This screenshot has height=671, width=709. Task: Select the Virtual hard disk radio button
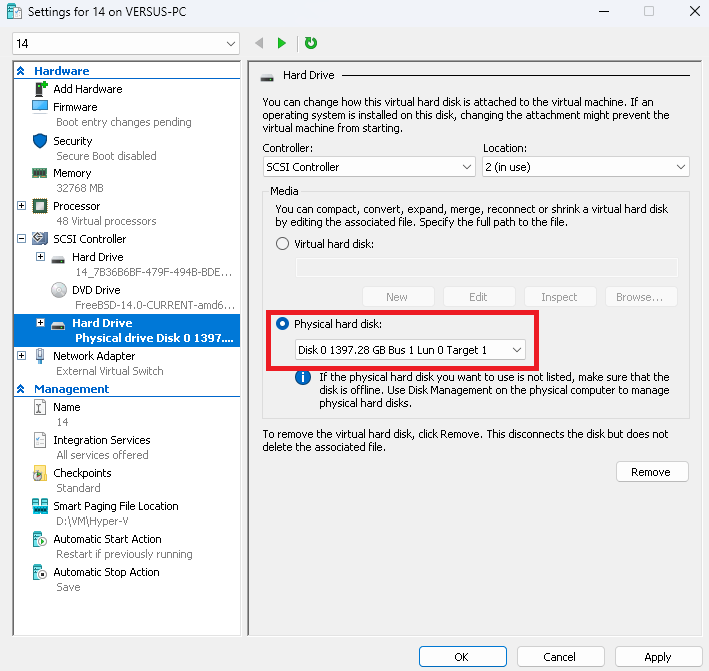282,244
